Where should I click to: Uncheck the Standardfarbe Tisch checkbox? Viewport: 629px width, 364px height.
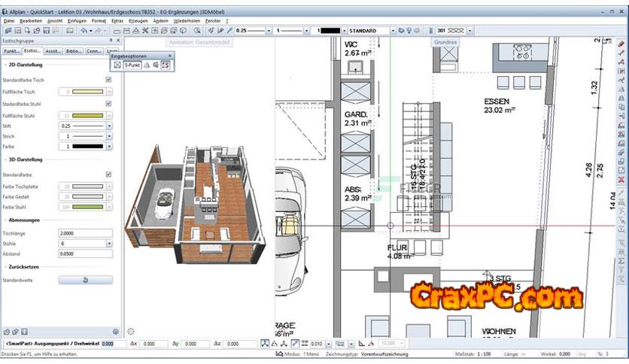click(x=109, y=79)
